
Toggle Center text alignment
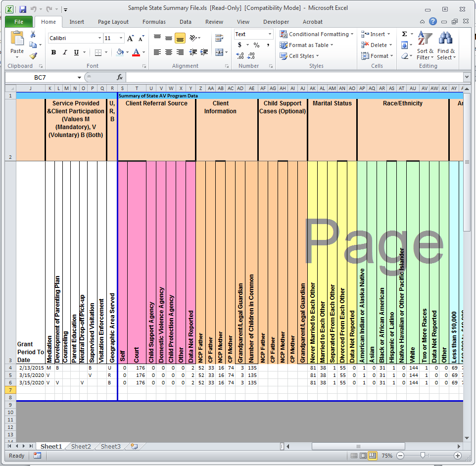(169, 52)
